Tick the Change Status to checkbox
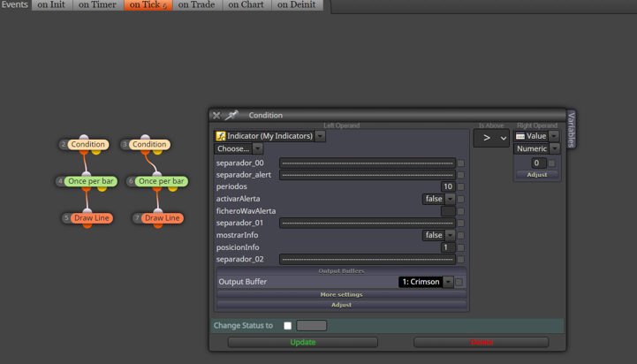 (x=288, y=325)
